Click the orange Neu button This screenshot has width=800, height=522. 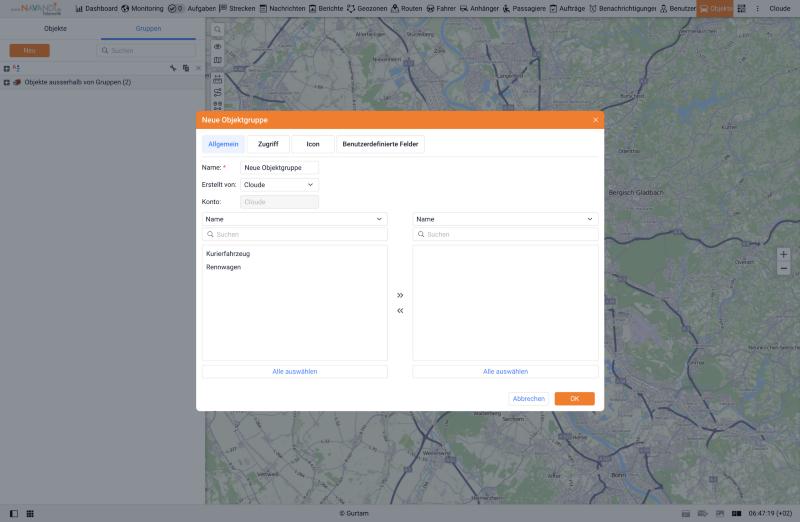click(30, 51)
